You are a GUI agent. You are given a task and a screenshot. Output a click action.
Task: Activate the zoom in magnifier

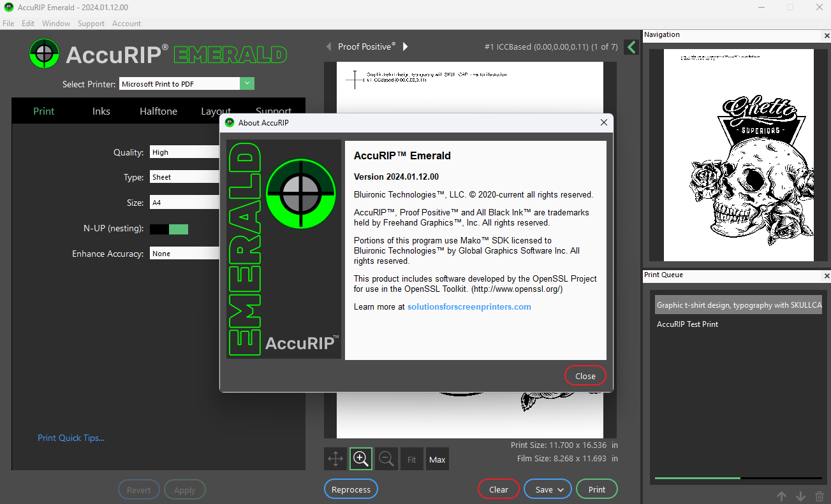pos(361,459)
